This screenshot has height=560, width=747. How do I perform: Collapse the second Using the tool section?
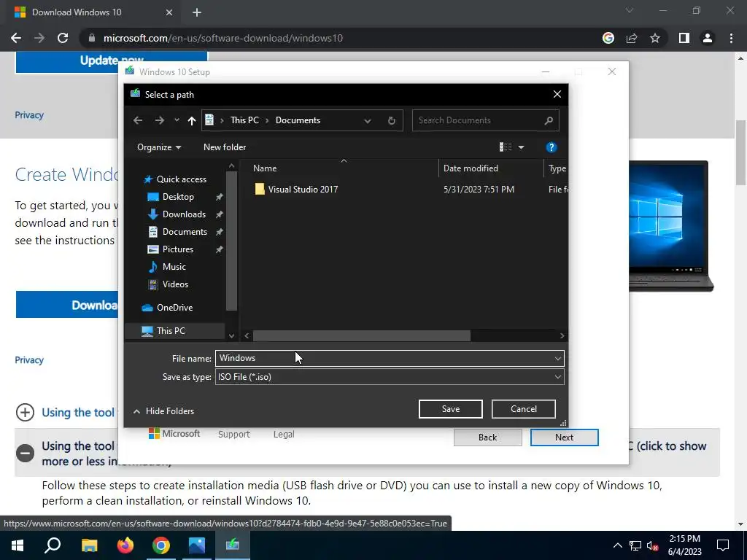point(25,453)
